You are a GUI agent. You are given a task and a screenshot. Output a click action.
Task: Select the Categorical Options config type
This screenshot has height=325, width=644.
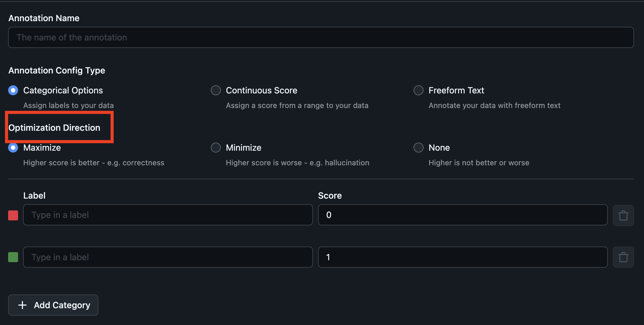pos(13,90)
